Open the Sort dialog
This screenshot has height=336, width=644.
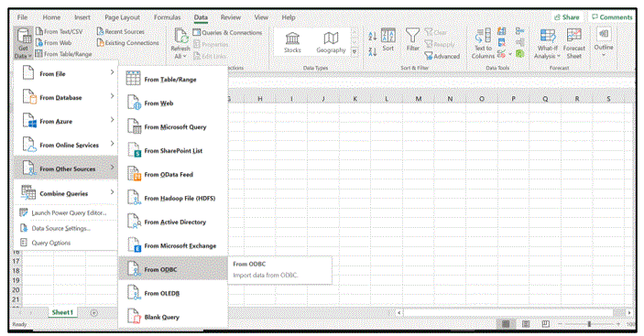(x=388, y=39)
